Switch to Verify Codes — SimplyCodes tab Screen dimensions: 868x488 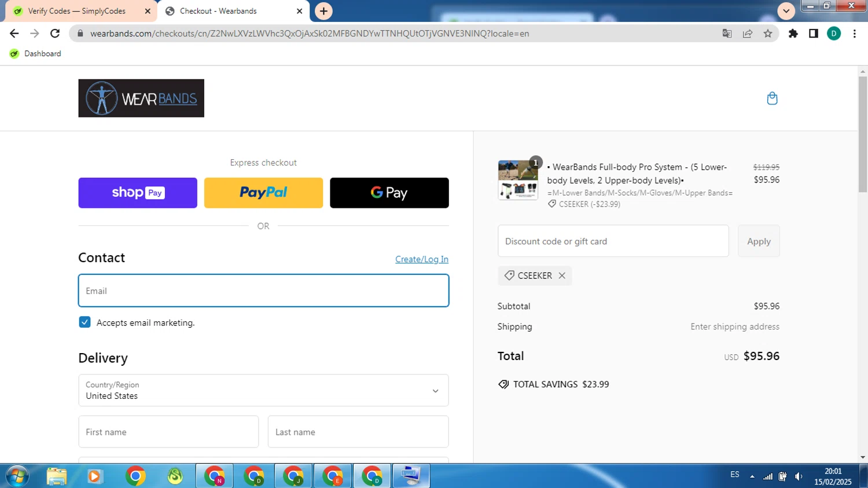[77, 11]
